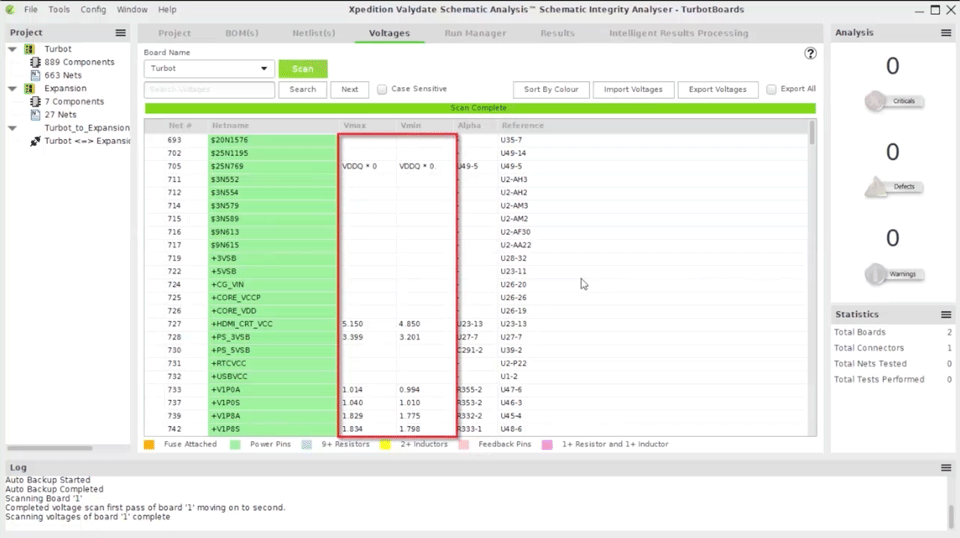This screenshot has width=960, height=538.
Task: Click the Warnings indicator icon
Action: point(877,274)
